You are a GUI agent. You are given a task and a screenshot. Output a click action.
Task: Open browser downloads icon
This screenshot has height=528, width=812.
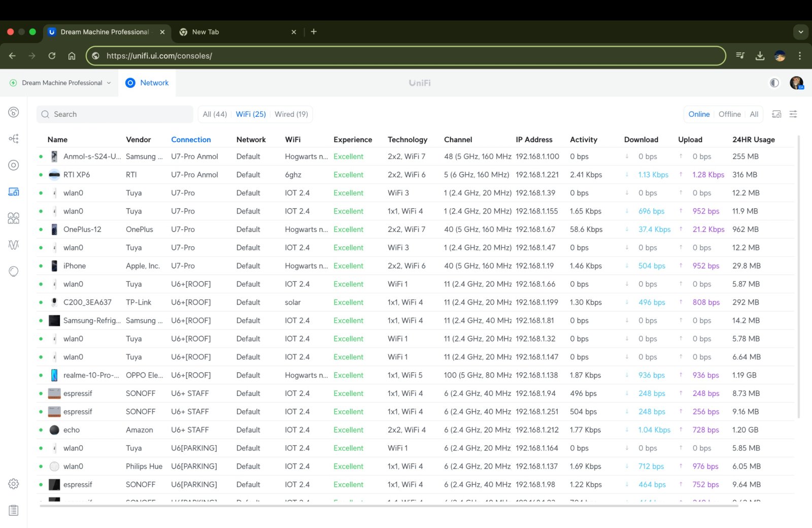pyautogui.click(x=760, y=56)
